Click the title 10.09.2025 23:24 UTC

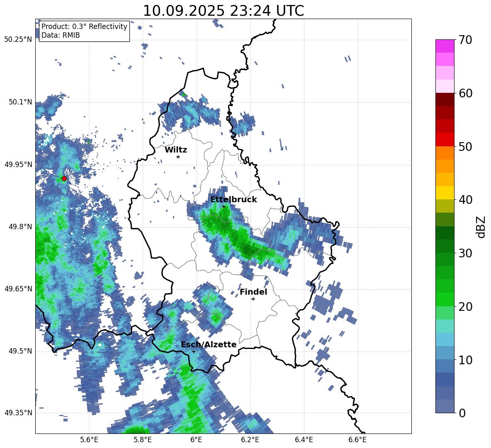[224, 11]
